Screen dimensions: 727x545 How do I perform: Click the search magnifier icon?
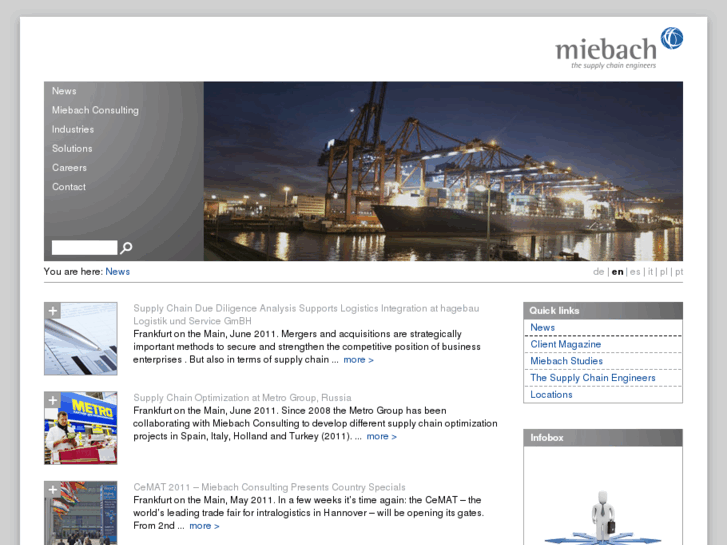click(126, 248)
